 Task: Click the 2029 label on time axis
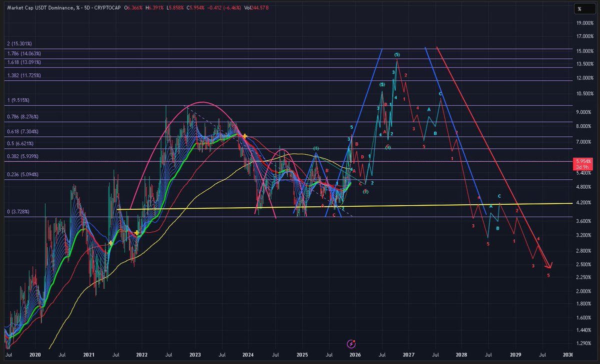click(x=515, y=355)
